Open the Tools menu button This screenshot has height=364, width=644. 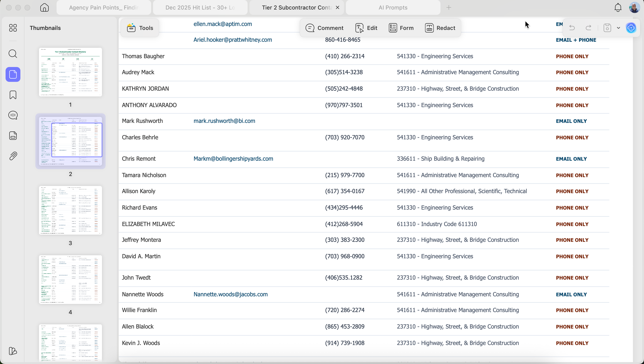click(140, 28)
